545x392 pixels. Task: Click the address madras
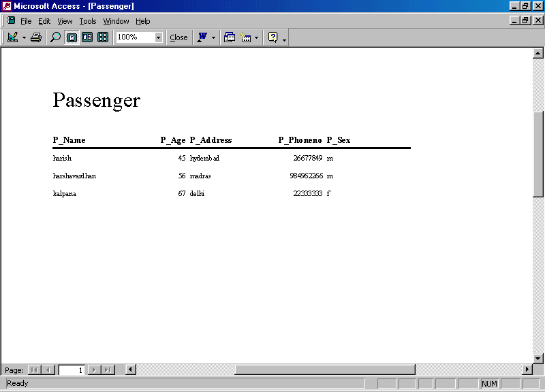(200, 176)
